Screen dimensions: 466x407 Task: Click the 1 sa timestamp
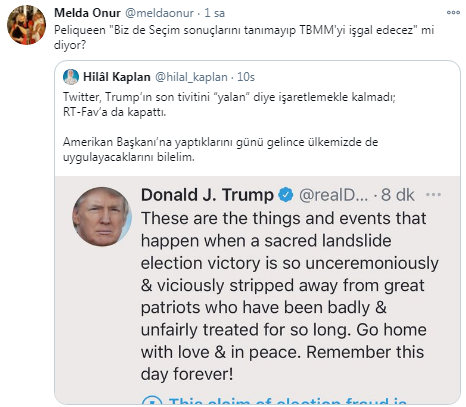[x=215, y=13]
